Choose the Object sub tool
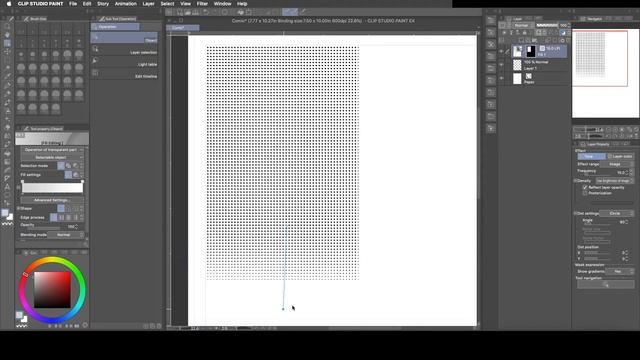Image resolution: width=640 pixels, height=360 pixels. [x=124, y=38]
